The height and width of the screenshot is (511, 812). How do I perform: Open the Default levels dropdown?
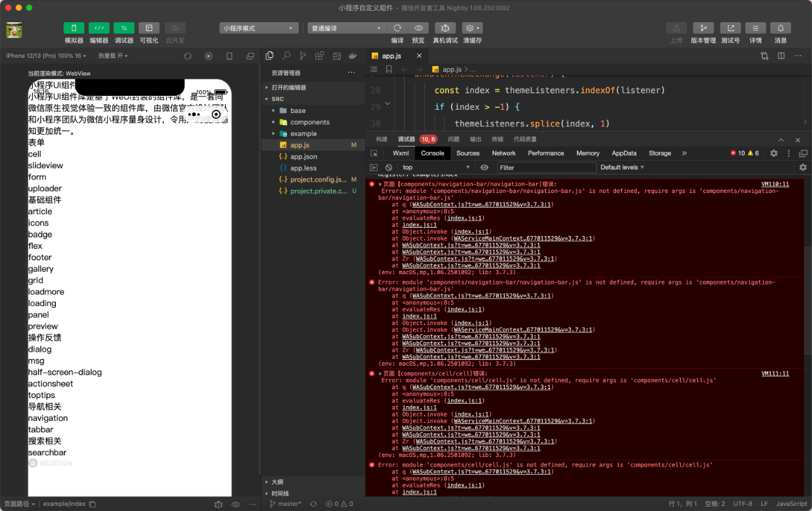coord(622,168)
